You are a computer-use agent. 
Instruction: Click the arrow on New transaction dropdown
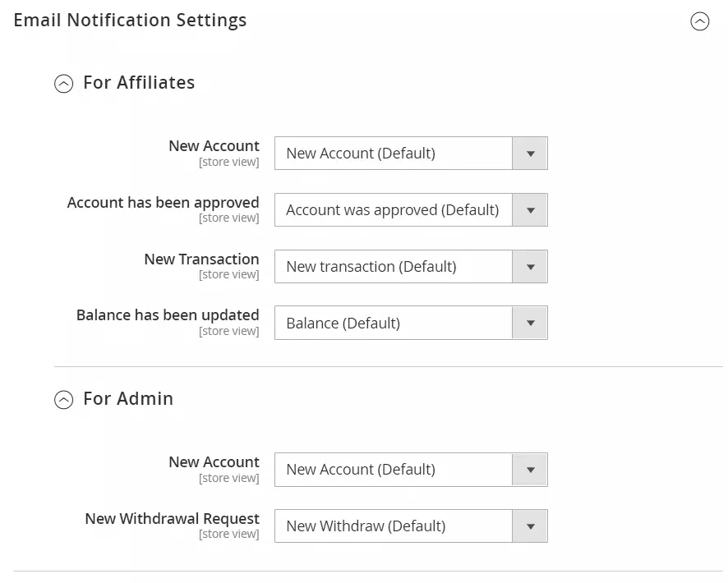pos(530,267)
